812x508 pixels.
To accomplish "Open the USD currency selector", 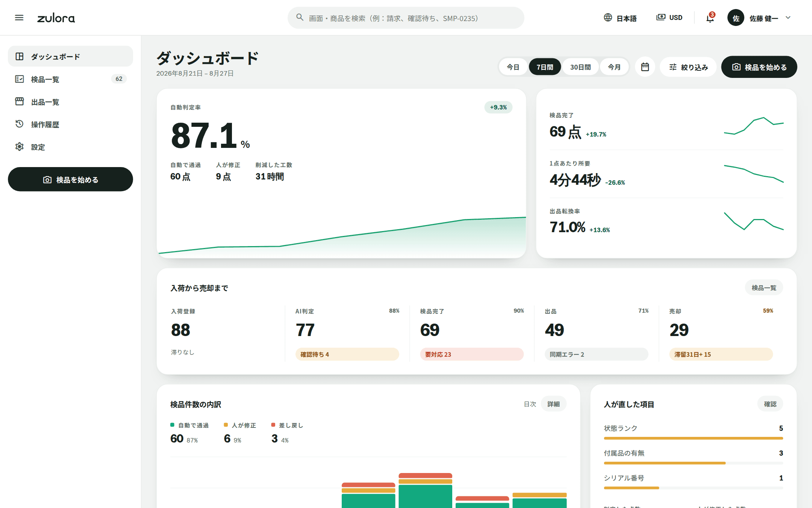I will click(x=669, y=18).
